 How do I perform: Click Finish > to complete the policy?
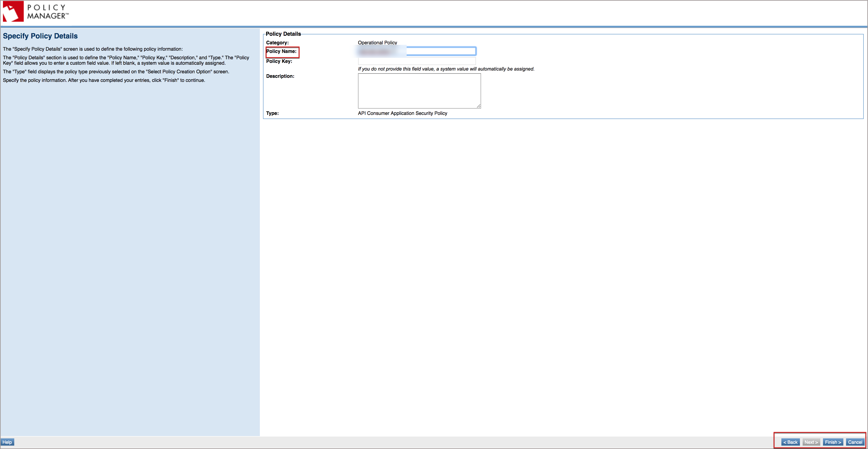pos(833,442)
